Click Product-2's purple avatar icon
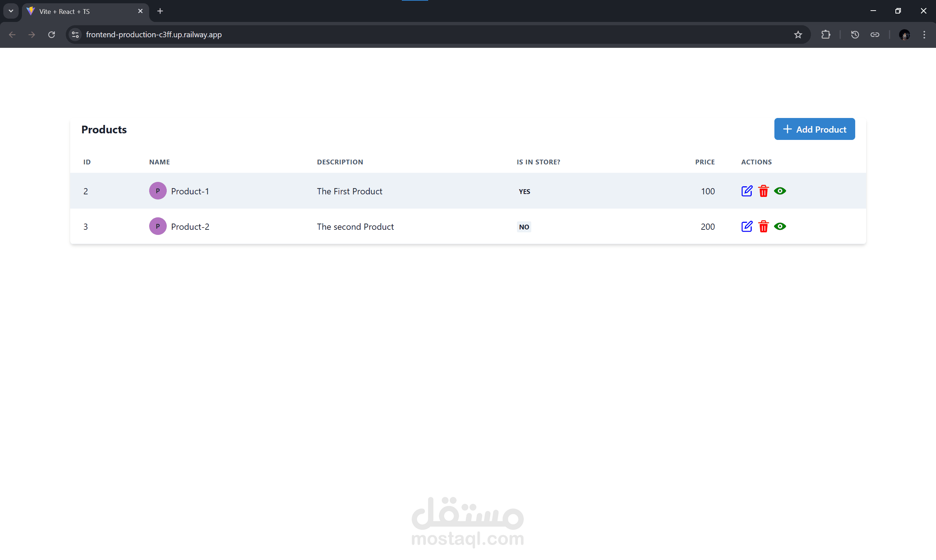The height and width of the screenshot is (560, 936). (158, 226)
